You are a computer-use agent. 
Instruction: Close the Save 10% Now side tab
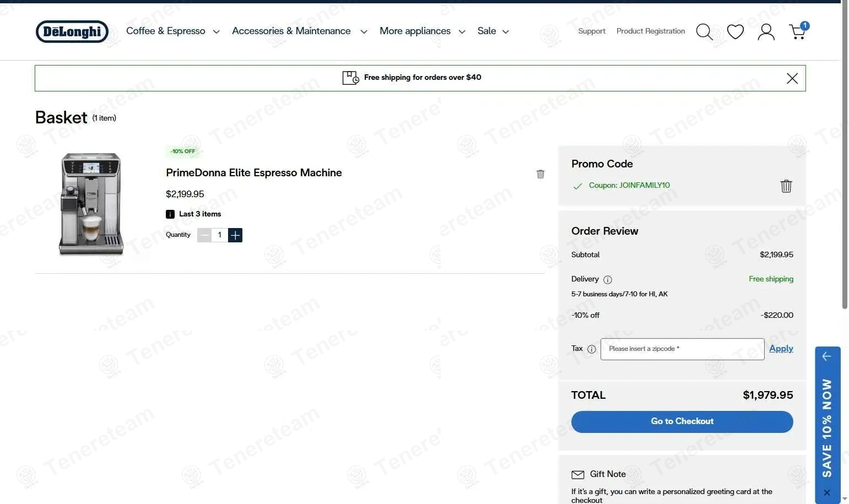coord(827,492)
